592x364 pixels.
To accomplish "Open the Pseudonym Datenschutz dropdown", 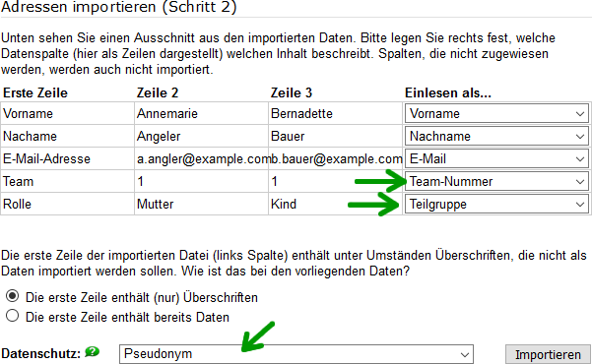I will click(296, 354).
